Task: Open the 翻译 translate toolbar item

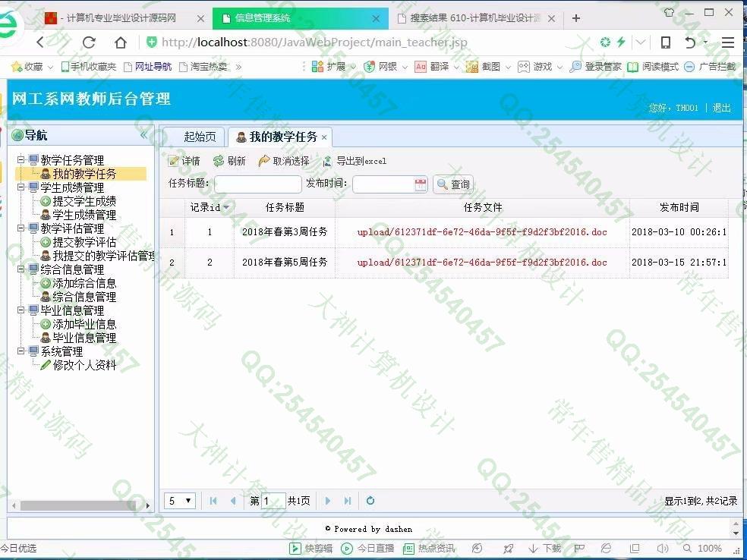Action: tap(437, 67)
